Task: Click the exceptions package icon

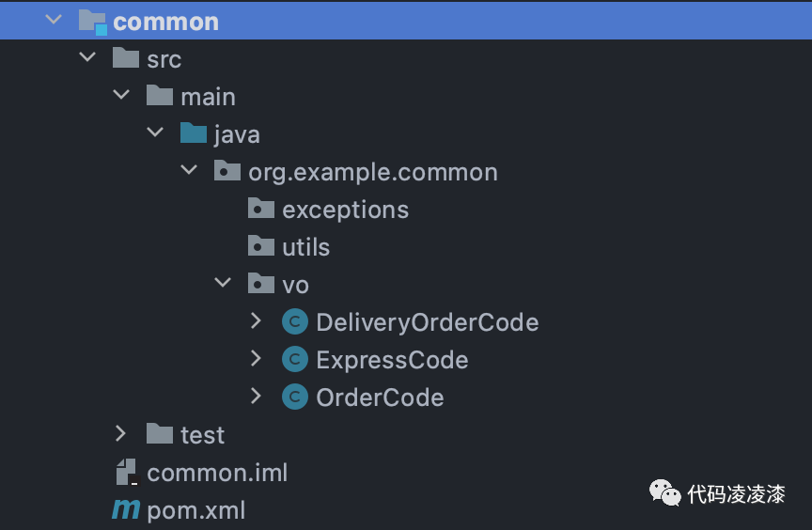Action: tap(261, 209)
